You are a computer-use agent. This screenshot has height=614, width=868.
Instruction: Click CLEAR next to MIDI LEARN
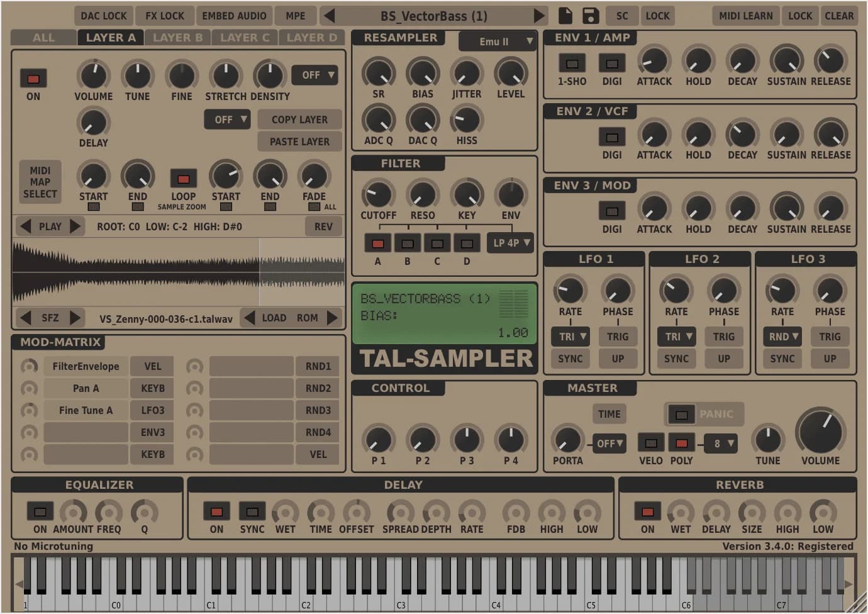(x=840, y=16)
